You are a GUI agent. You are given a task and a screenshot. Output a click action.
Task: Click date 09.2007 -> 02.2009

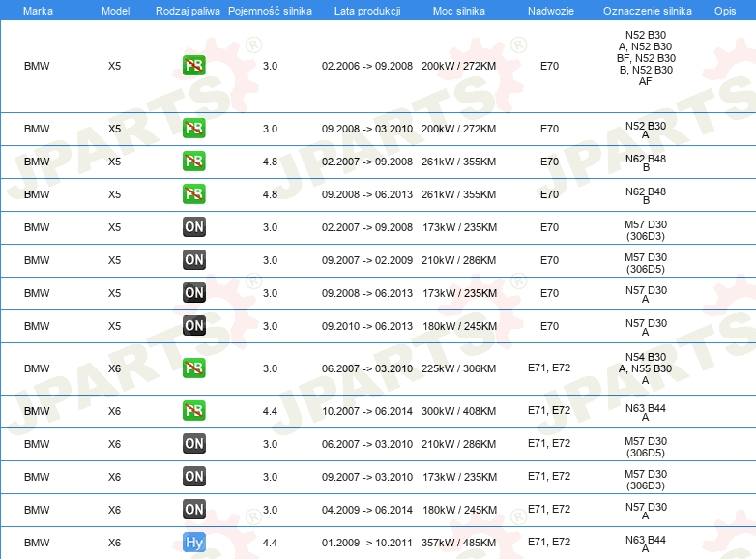tap(367, 260)
